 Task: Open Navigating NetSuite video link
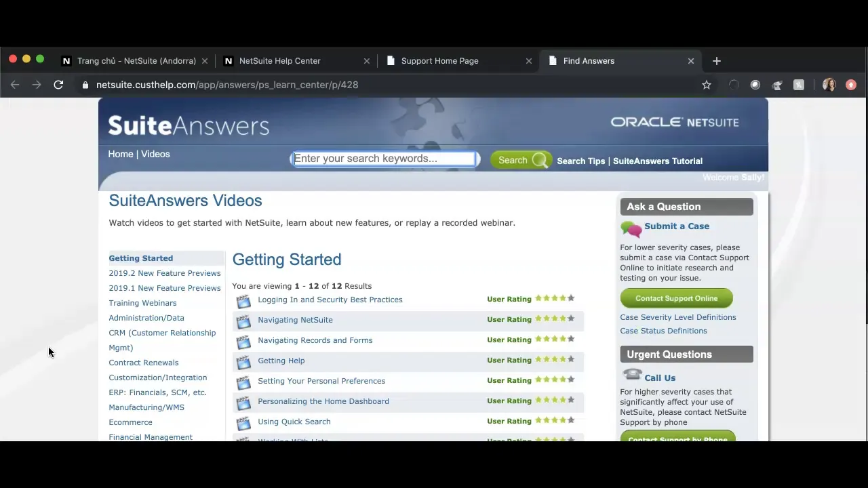pyautogui.click(x=295, y=320)
